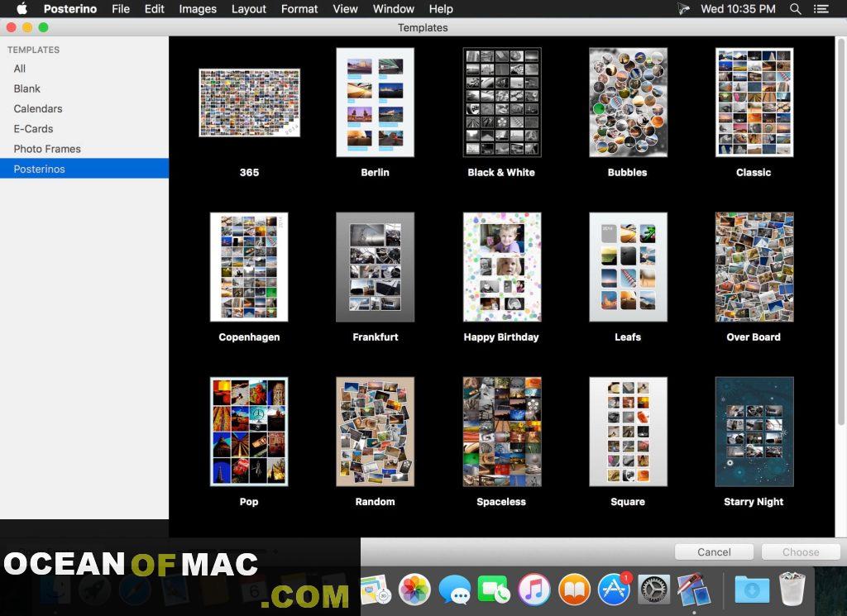Select the Leafs template thumbnail
This screenshot has height=616, width=847.
pyautogui.click(x=628, y=267)
